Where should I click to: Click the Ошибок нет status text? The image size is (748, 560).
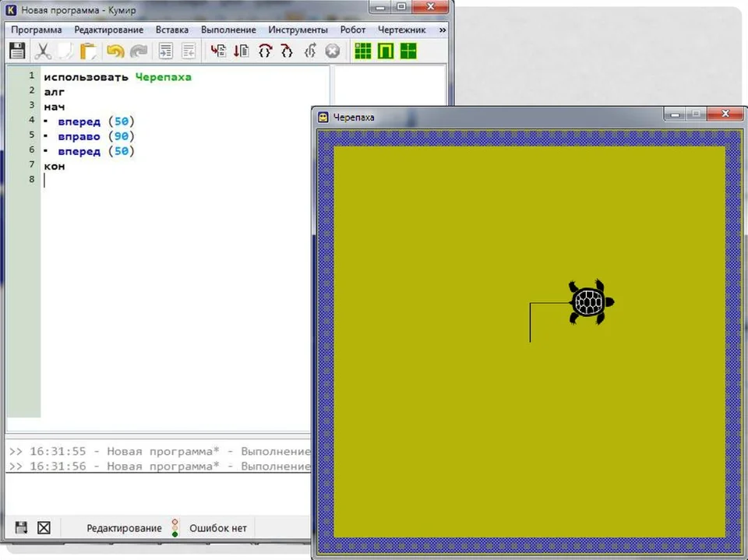pos(218,528)
